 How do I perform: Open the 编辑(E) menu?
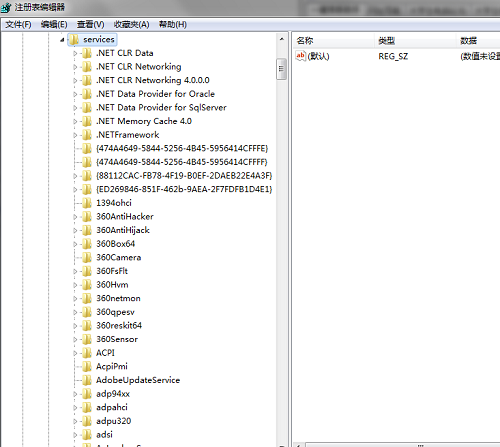tap(54, 25)
